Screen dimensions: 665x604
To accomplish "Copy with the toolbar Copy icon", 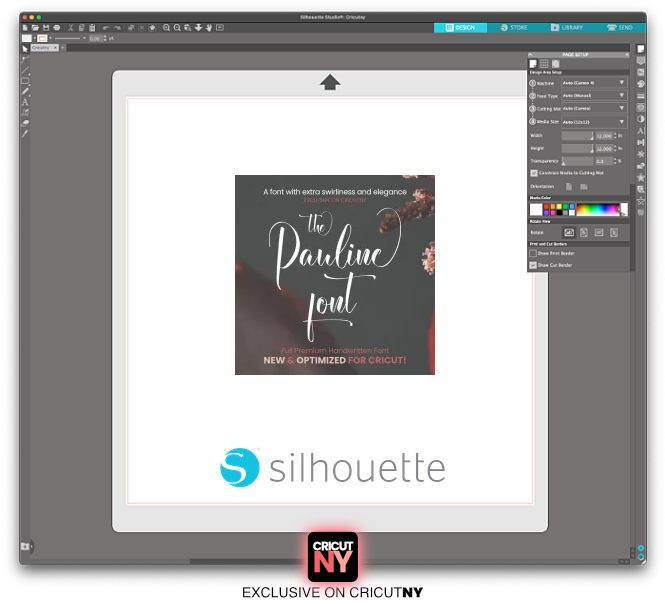I will 81,28.
